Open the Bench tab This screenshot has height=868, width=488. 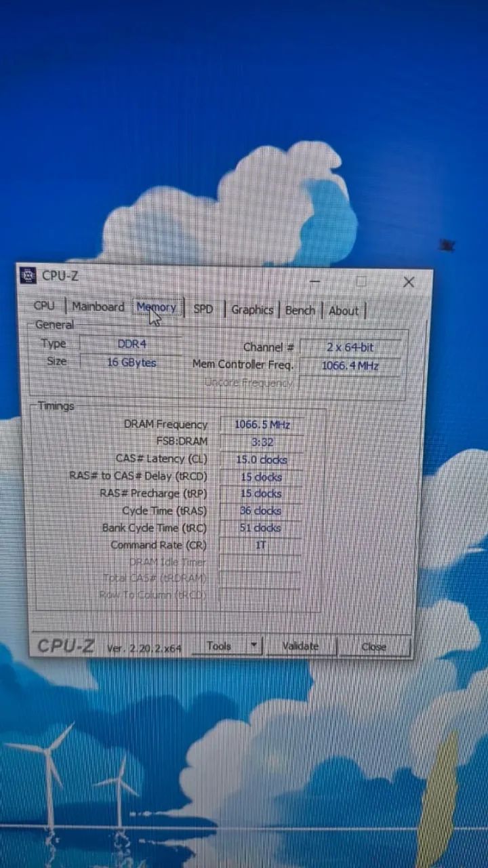(300, 311)
